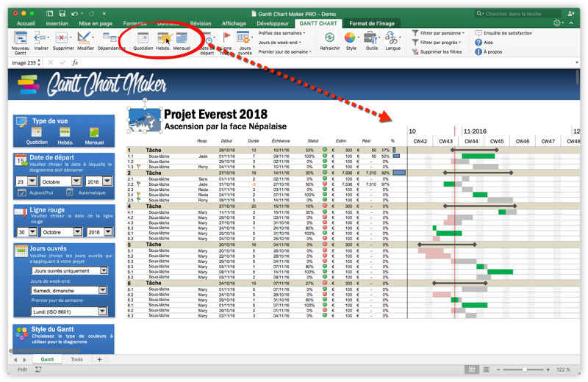
Task: Open the Outils toolbox icon
Action: 371,38
